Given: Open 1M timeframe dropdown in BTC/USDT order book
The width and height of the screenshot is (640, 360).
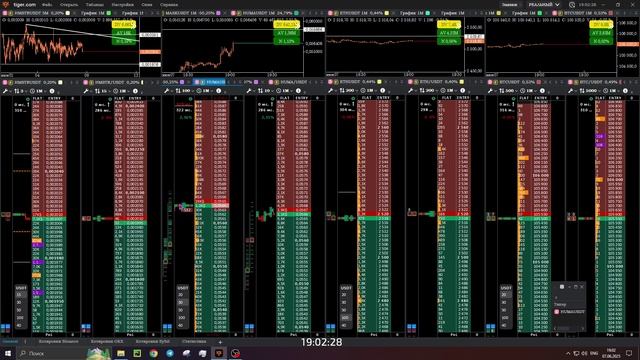Looking at the screenshot, I should tap(610, 91).
